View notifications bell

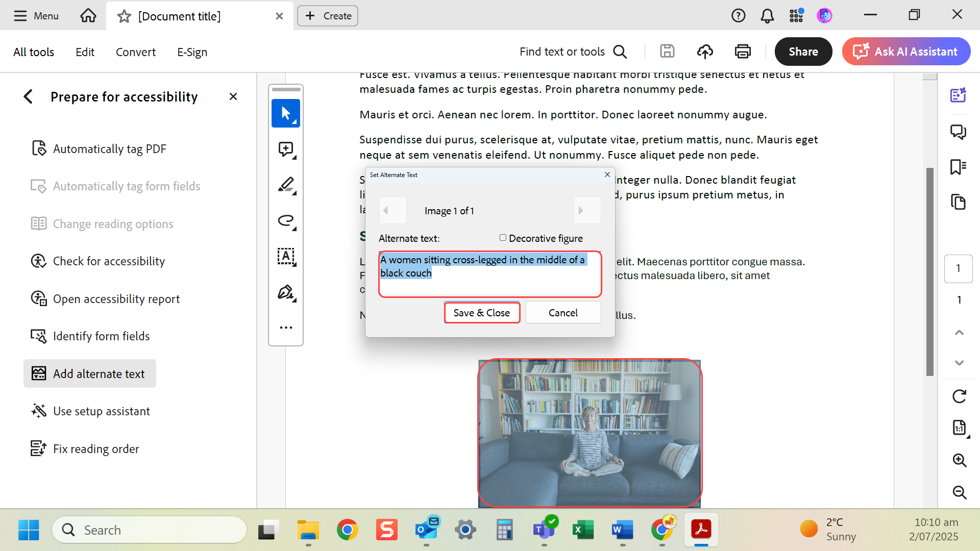[x=767, y=16]
